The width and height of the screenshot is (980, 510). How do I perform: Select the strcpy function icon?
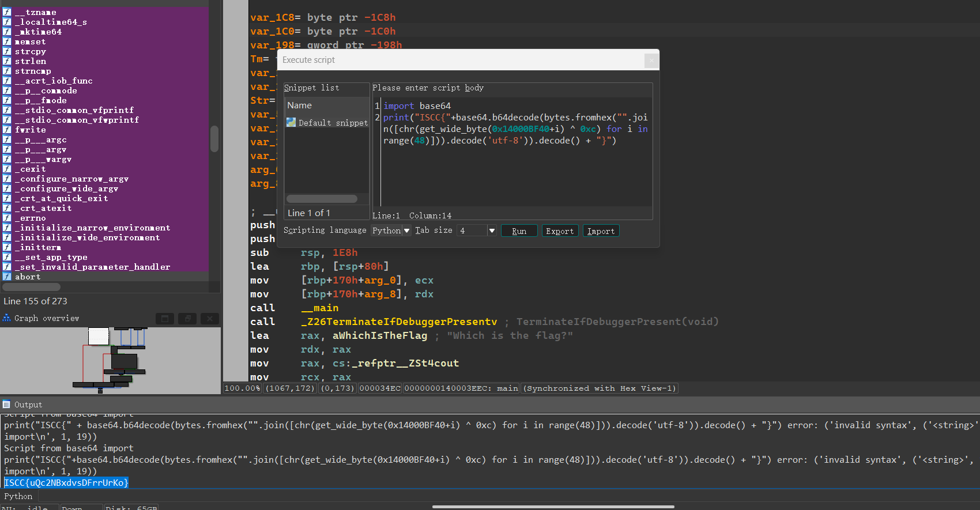(x=7, y=51)
